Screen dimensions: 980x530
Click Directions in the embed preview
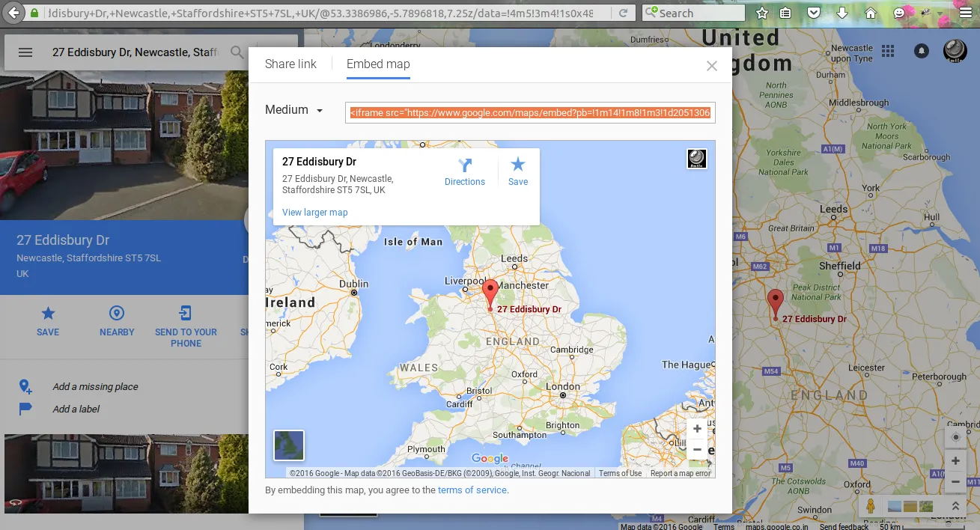coord(465,172)
